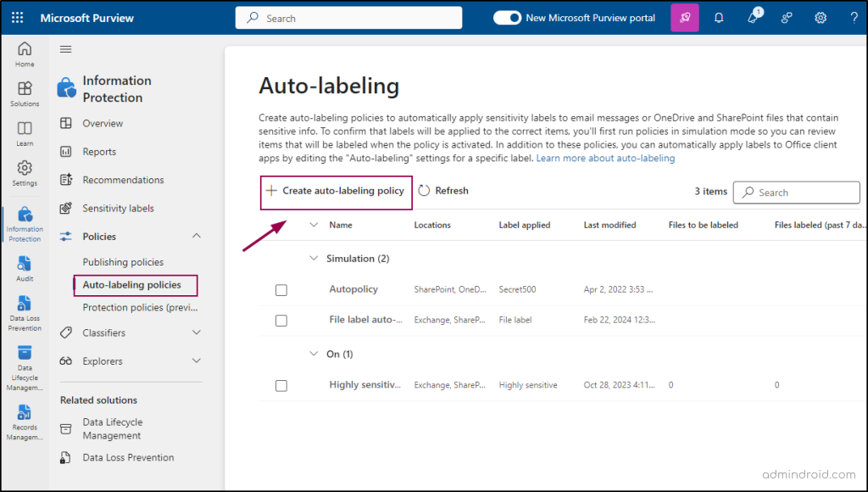The width and height of the screenshot is (868, 492).
Task: Collapse the Policies section chevron
Action: [197, 237]
